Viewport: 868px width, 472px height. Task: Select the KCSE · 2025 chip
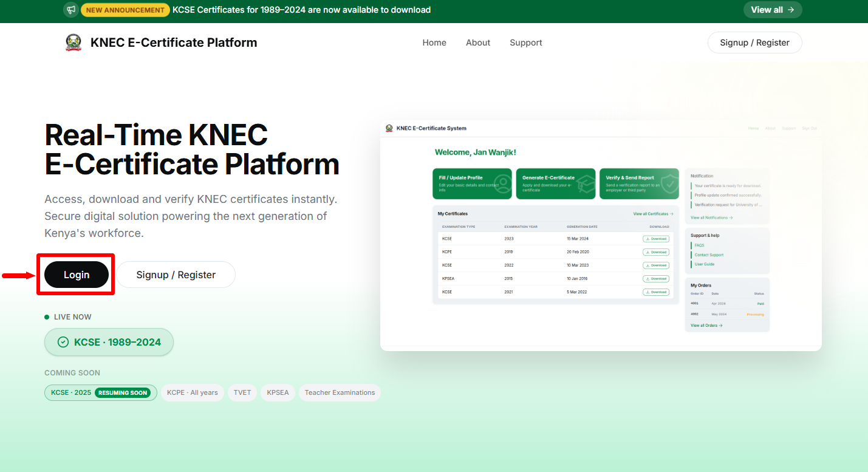(101, 392)
